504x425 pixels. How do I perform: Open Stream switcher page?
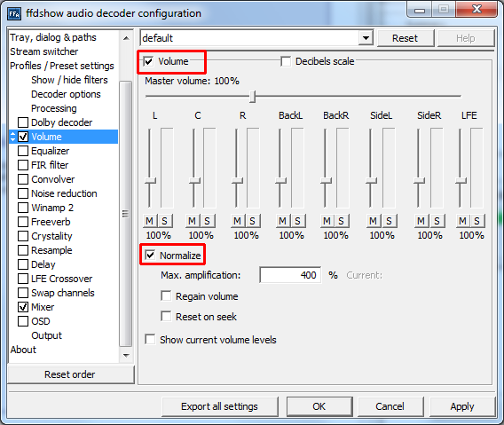tap(44, 51)
